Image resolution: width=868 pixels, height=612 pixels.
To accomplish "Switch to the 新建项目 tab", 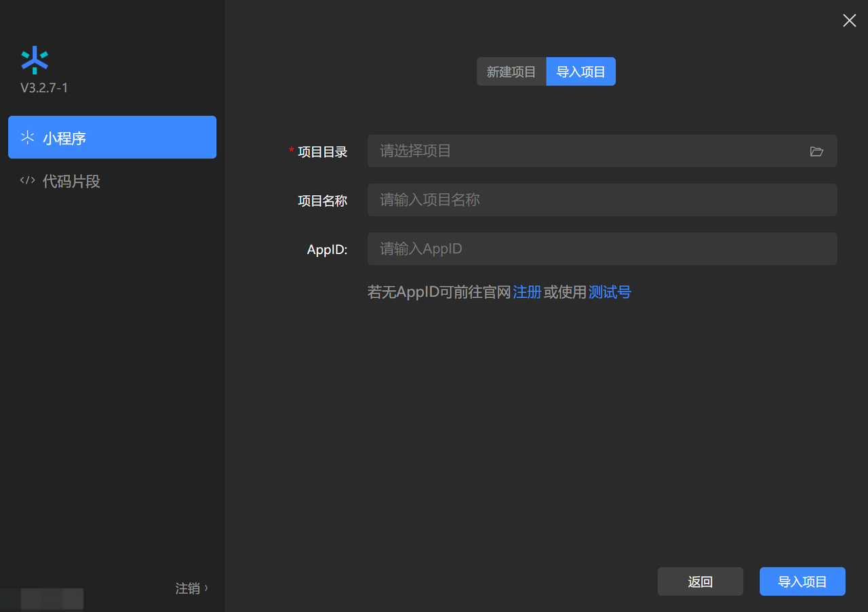I will [x=511, y=72].
